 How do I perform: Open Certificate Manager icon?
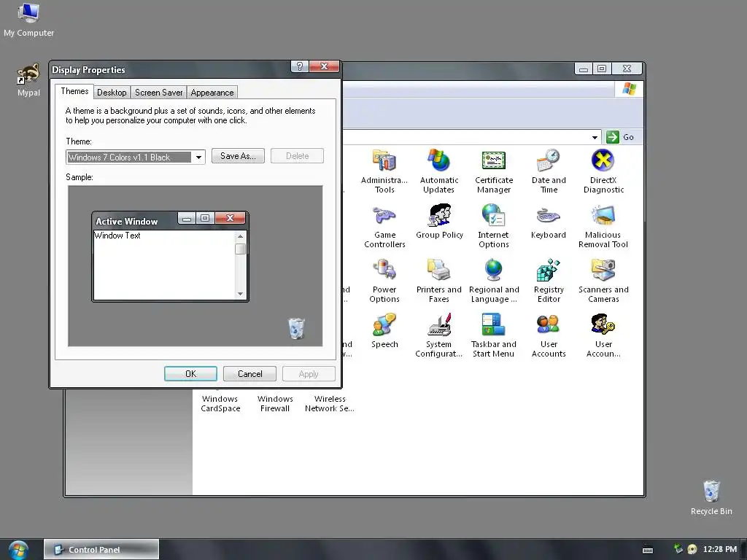494,171
